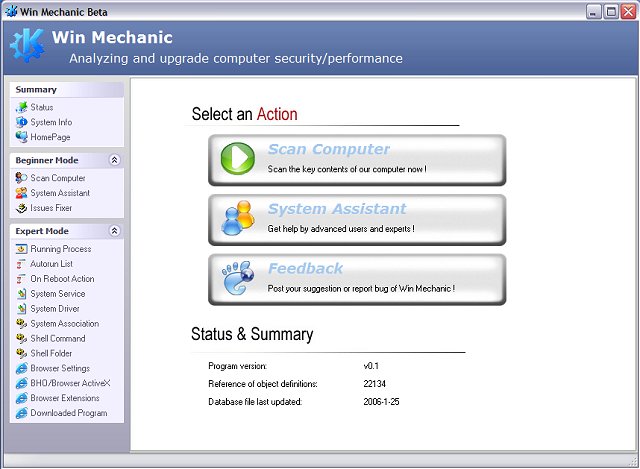Image resolution: width=640 pixels, height=469 pixels.
Task: Click the Shell Command icon
Action: click(x=21, y=338)
